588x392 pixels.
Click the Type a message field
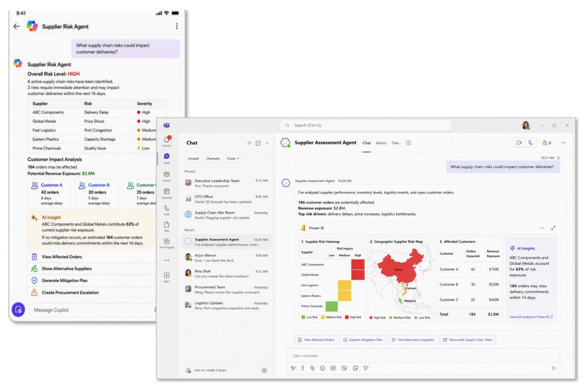[x=423, y=356]
